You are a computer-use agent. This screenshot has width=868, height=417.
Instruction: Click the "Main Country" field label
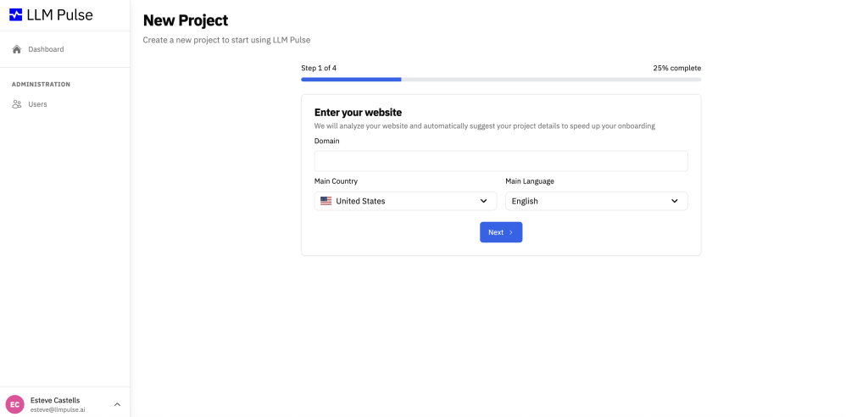click(x=336, y=181)
